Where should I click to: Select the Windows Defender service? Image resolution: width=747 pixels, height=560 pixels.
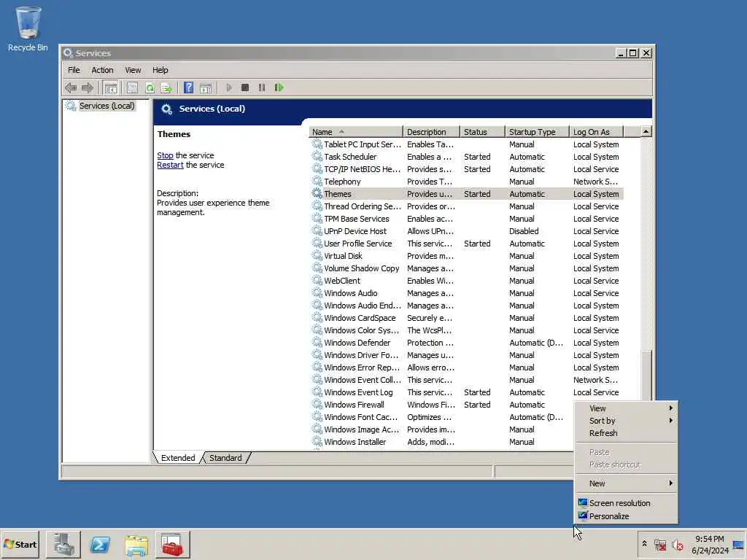(467, 343)
